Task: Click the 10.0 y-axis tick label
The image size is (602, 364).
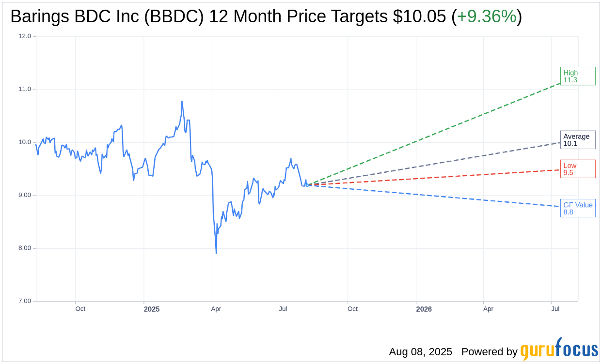Action: (x=25, y=142)
